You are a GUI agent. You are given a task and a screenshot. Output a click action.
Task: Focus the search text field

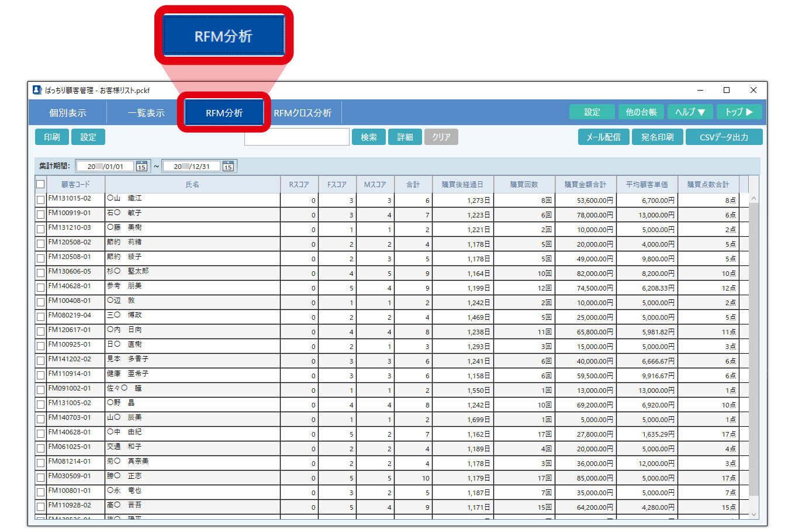click(x=297, y=137)
